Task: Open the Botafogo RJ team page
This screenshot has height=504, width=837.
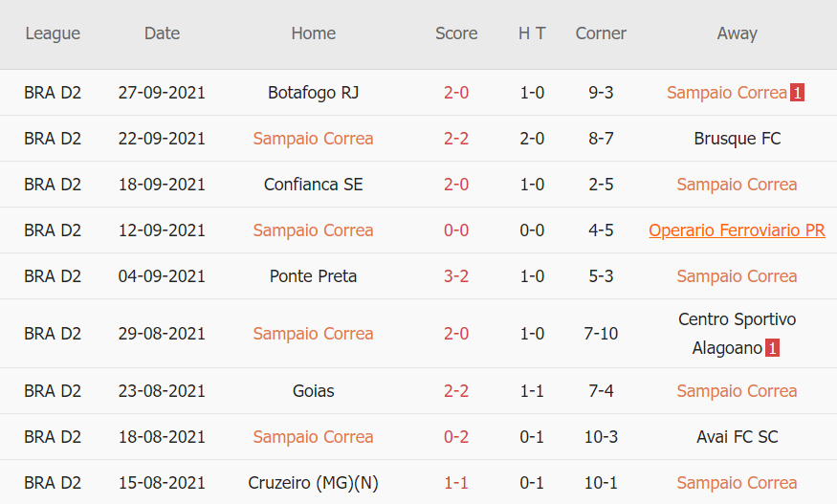Action: coord(313,93)
